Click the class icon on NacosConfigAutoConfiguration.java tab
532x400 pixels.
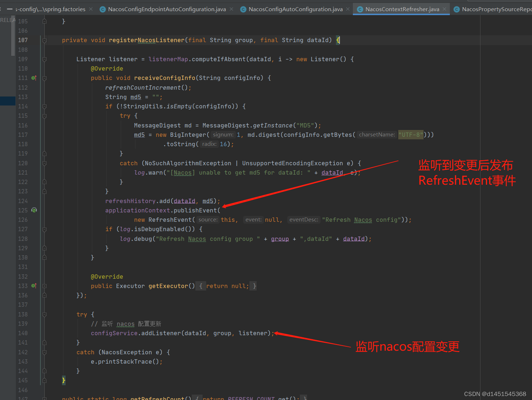point(243,9)
